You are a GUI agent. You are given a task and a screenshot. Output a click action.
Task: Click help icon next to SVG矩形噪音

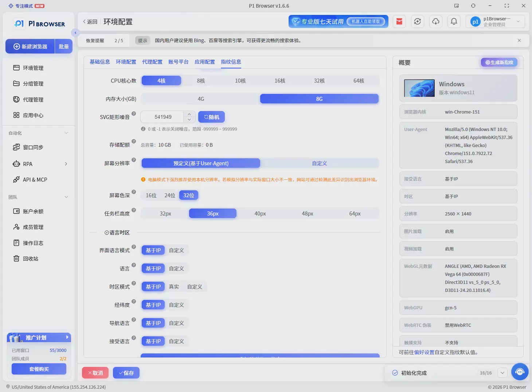pos(134,114)
